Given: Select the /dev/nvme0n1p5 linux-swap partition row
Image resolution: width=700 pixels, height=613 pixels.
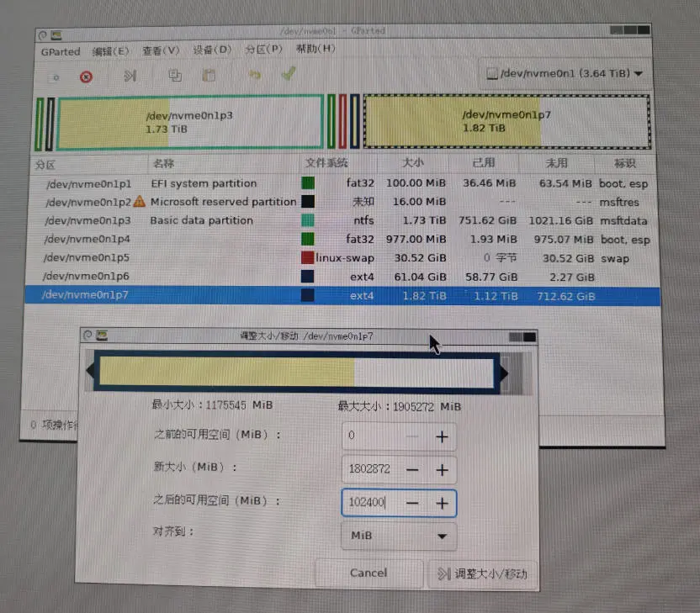Looking at the screenshot, I should 252,258.
